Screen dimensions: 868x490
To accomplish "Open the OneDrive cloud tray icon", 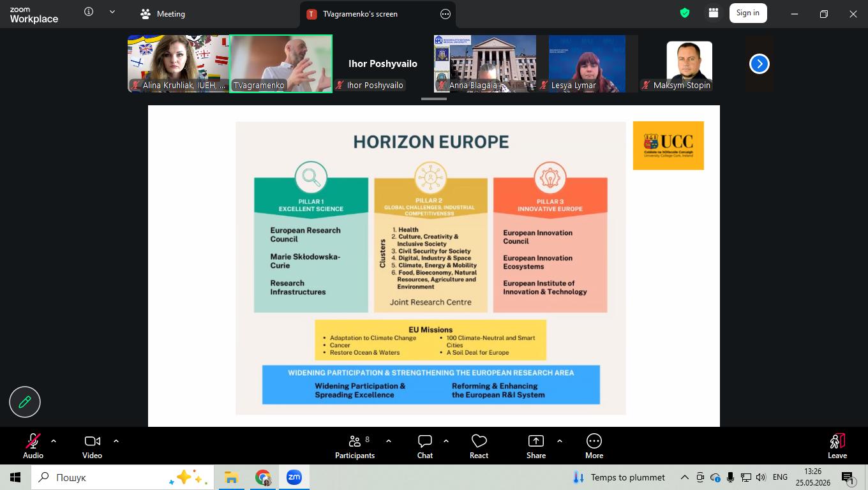I will (715, 477).
